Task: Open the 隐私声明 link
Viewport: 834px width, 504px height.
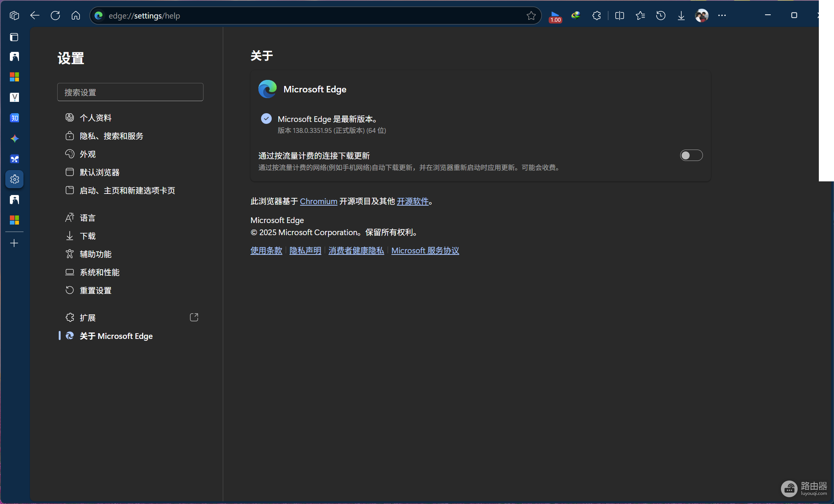Action: pos(305,250)
